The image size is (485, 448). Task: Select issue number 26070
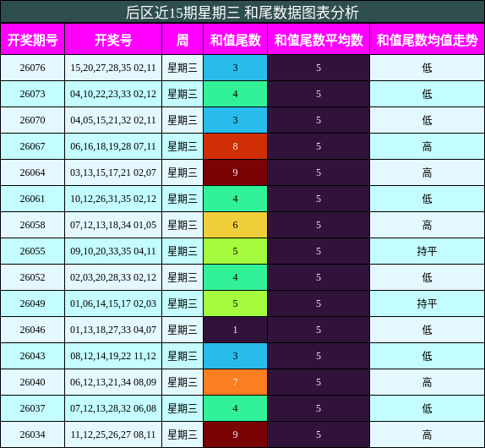point(32,120)
